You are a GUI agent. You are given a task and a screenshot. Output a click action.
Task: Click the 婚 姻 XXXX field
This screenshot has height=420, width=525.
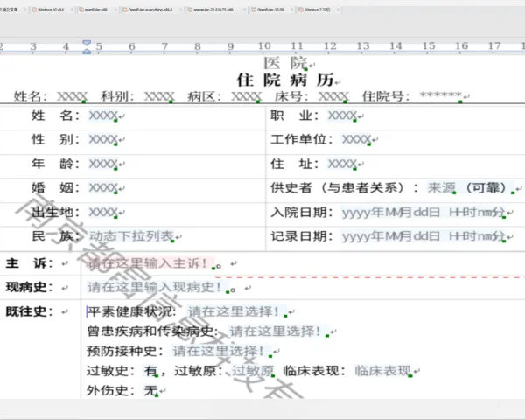102,188
